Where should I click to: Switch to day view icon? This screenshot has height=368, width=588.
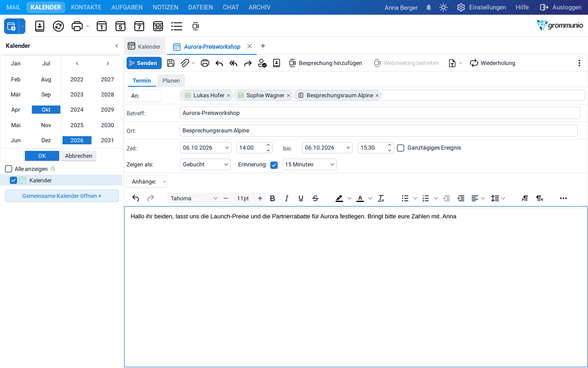click(x=102, y=26)
